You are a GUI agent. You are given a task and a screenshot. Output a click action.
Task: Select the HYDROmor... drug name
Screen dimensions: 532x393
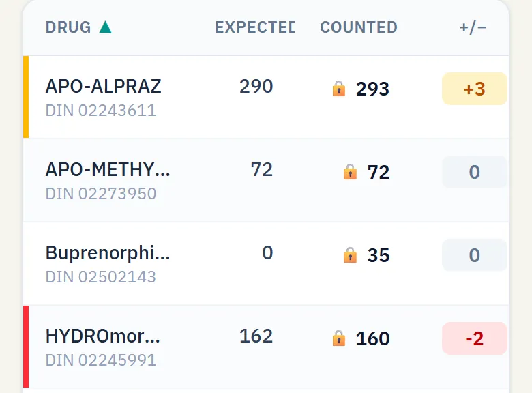click(x=103, y=336)
